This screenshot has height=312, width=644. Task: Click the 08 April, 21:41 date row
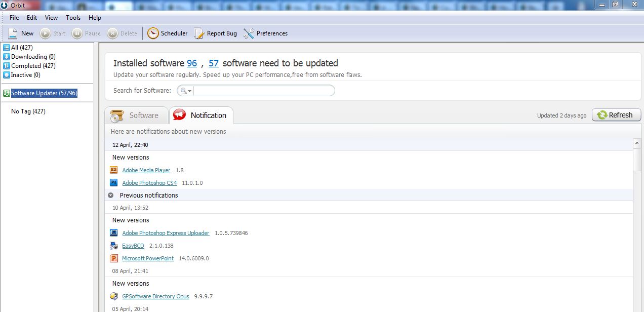[x=130, y=271]
